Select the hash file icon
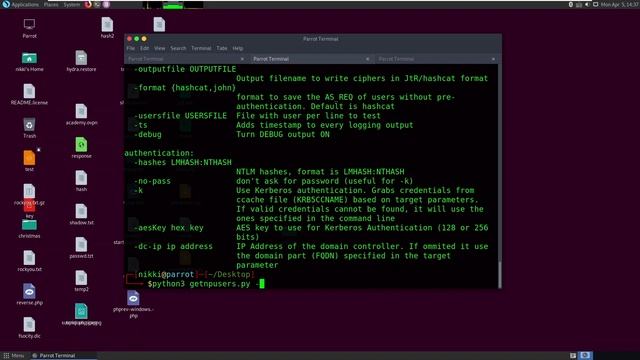Viewport: 640px width, 360px height. pyautogui.click(x=81, y=178)
